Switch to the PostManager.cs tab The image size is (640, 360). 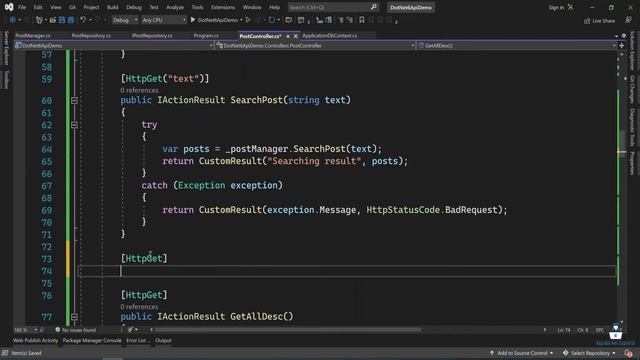point(33,36)
